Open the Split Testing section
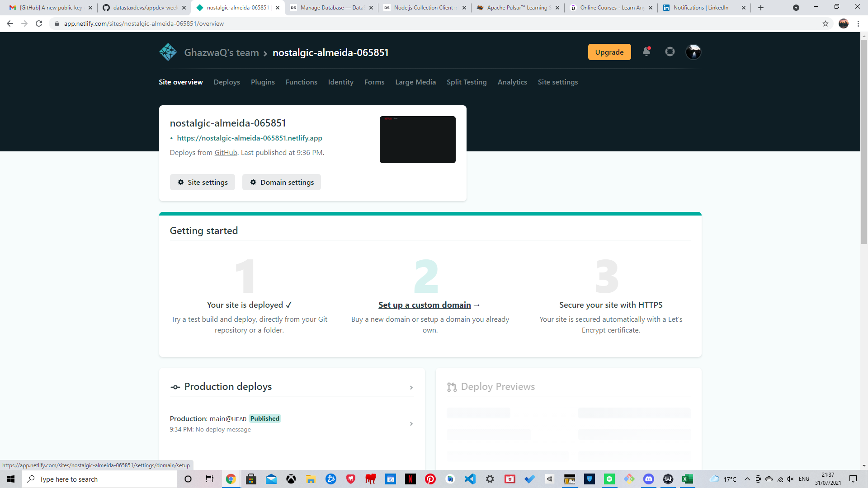The width and height of the screenshot is (868, 488). click(467, 82)
